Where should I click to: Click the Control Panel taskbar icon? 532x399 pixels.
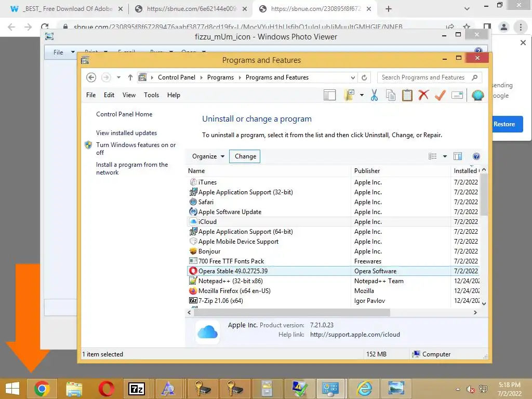[330, 389]
